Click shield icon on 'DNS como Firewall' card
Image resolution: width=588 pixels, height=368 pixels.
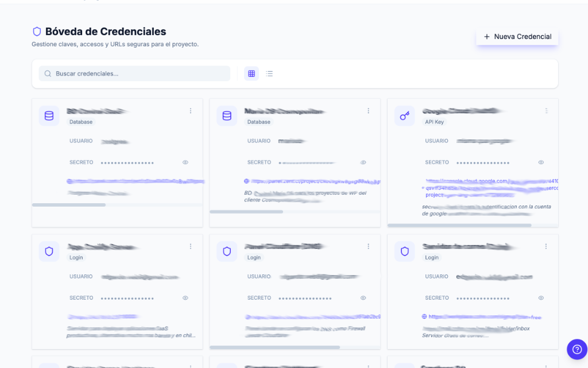click(x=227, y=251)
